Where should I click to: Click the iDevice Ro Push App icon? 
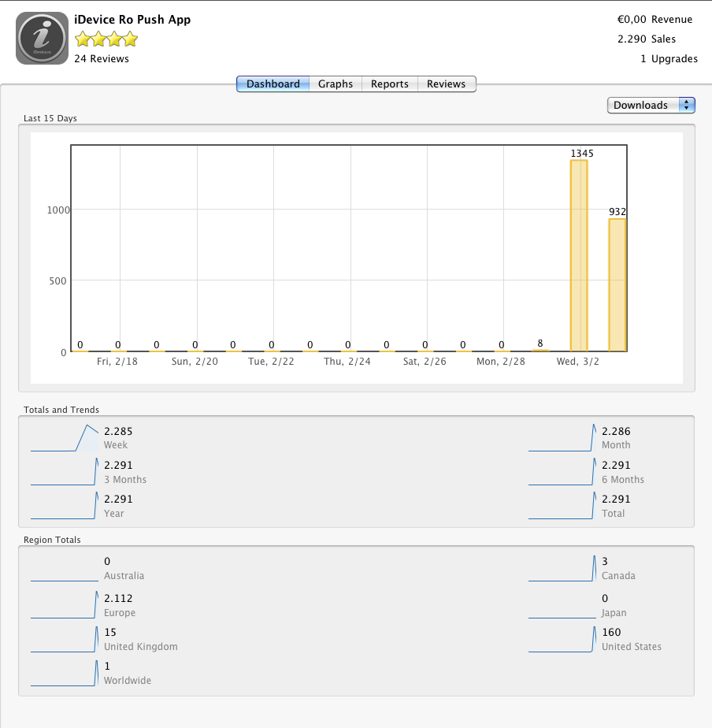point(42,38)
